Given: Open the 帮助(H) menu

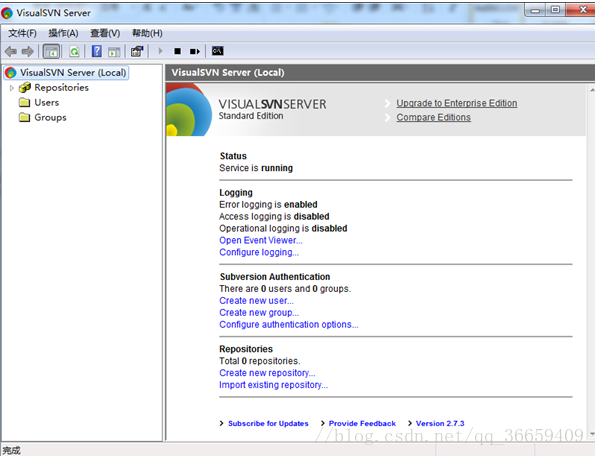Looking at the screenshot, I should (147, 33).
